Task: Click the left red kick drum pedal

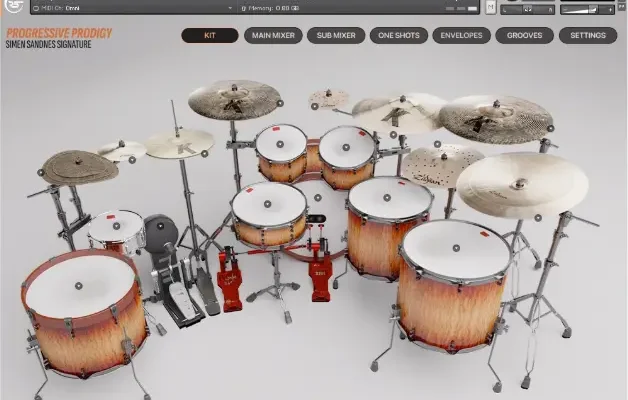Action: click(x=230, y=283)
